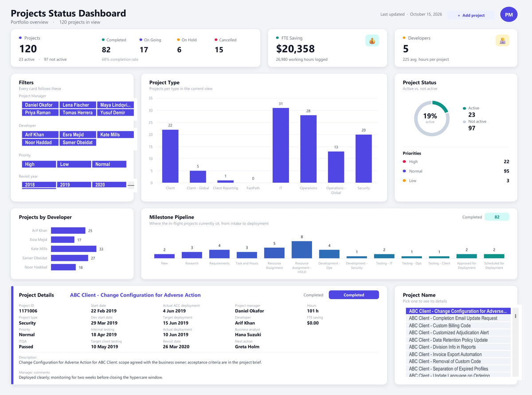
Task: Filter by project manager Yusuf Demir
Action: pos(115,113)
